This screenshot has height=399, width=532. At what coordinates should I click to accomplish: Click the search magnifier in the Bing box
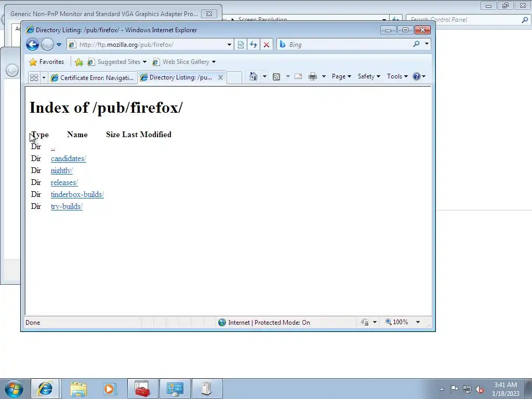[x=416, y=44]
